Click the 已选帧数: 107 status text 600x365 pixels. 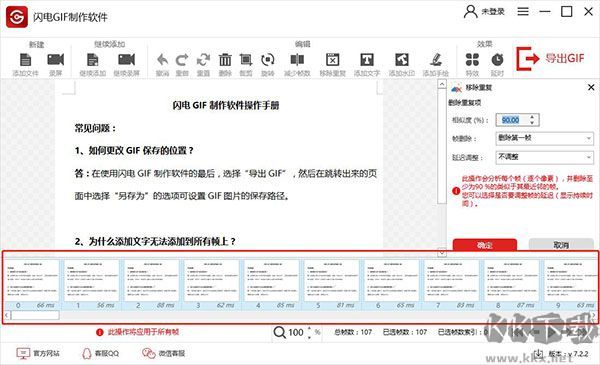405,332
